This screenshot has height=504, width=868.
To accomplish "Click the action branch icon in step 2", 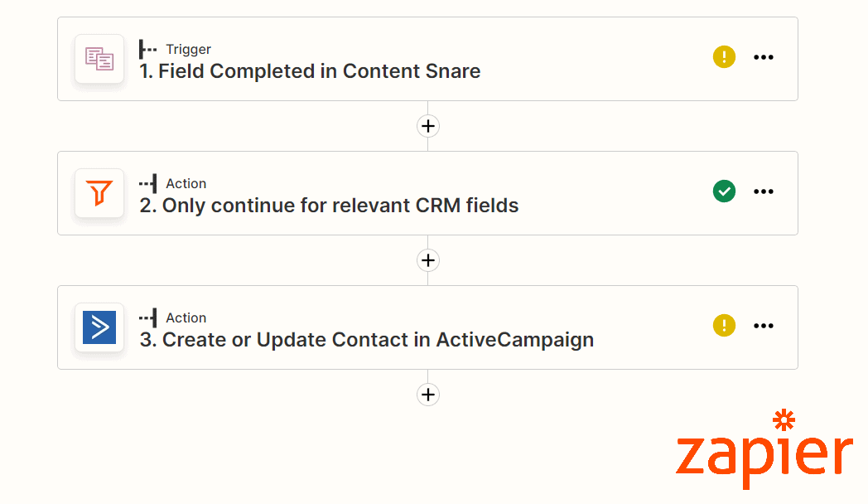I will click(147, 183).
